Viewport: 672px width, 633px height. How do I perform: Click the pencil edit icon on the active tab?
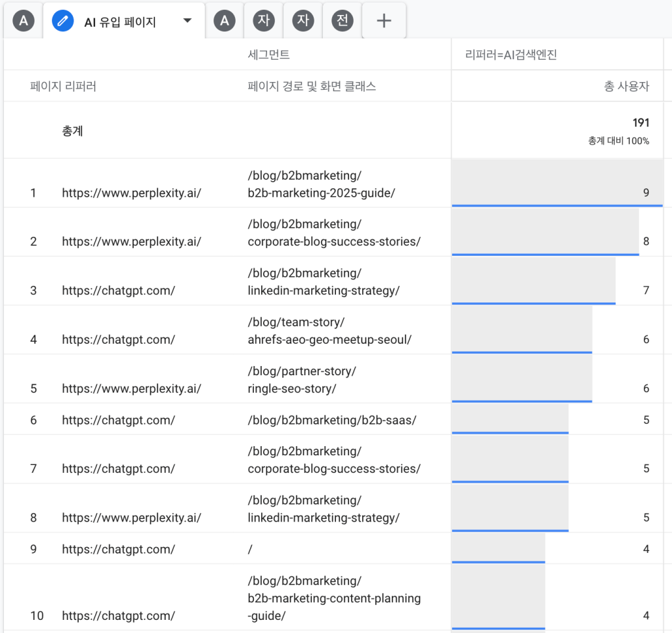point(62,21)
